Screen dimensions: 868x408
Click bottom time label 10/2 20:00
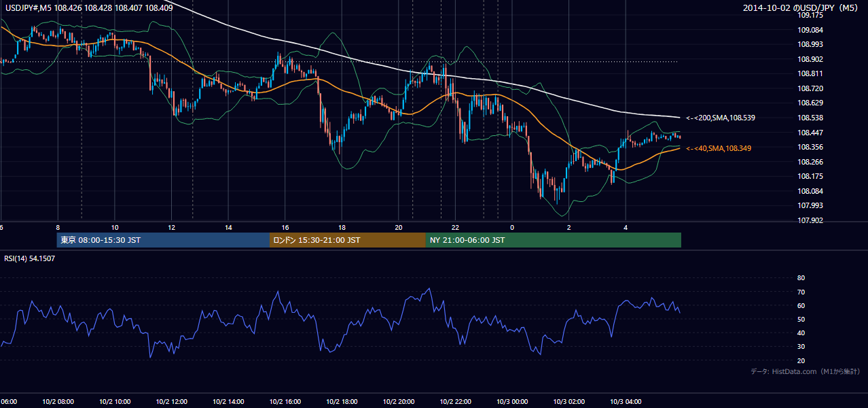(399, 402)
